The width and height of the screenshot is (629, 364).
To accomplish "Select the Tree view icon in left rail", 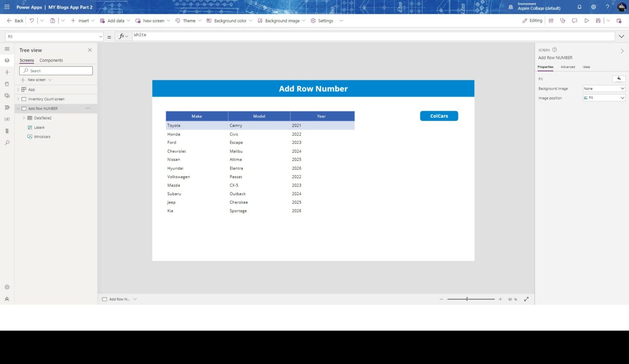I will coord(7,60).
